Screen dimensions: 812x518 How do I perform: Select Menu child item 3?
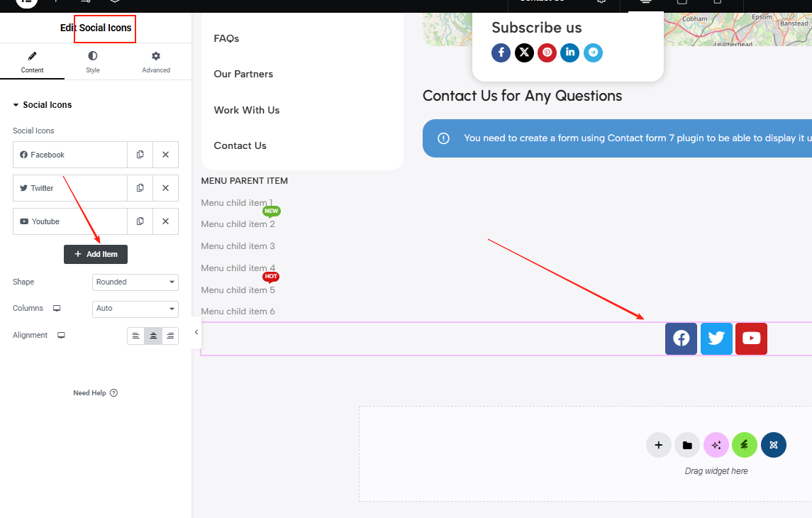click(238, 246)
